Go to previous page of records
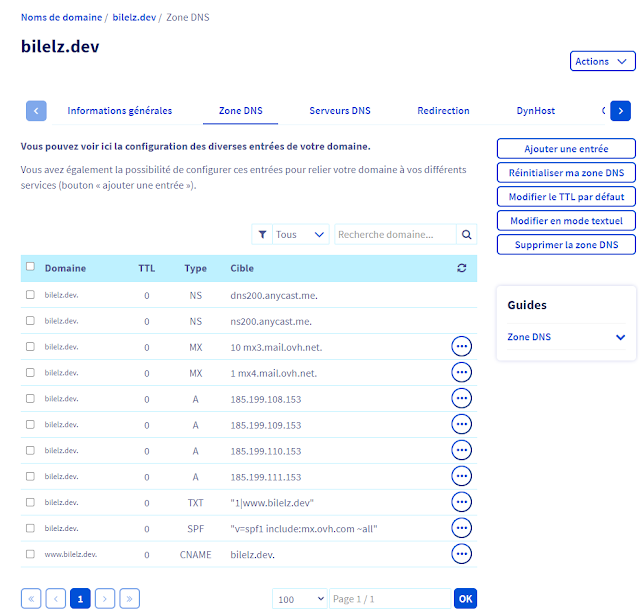 point(56,599)
